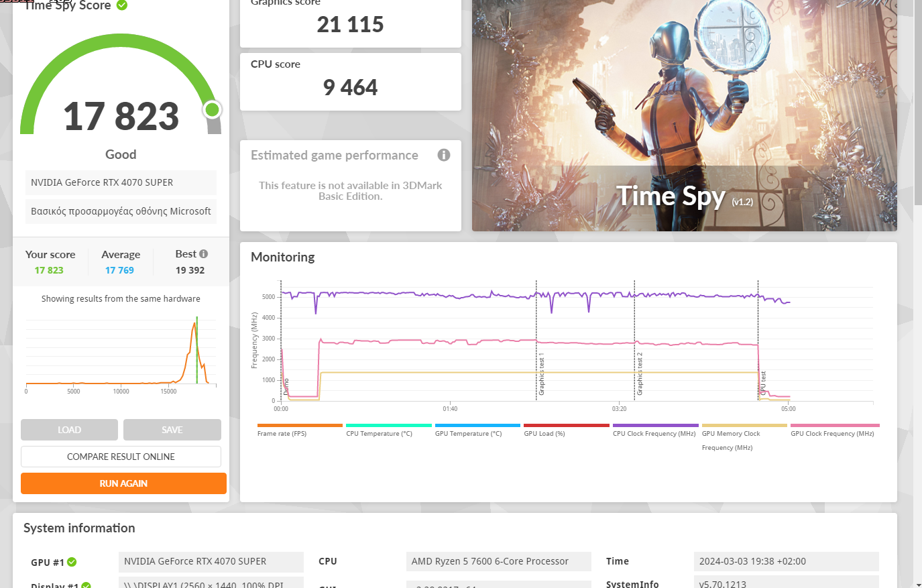Click Your score value 17 823
Image resolution: width=922 pixels, height=588 pixels.
49,270
